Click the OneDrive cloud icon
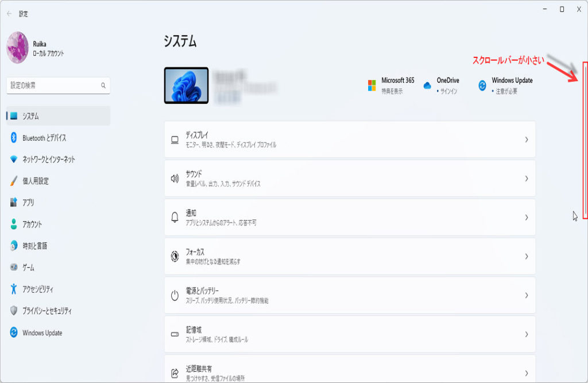 [427, 86]
